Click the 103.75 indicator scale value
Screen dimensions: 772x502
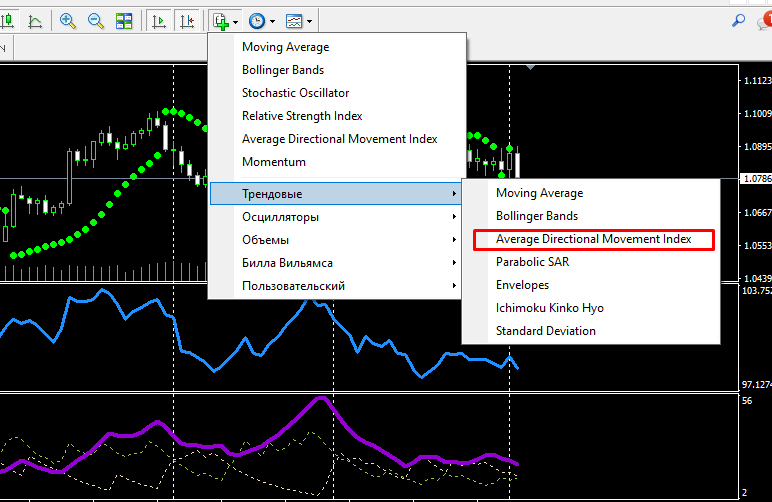pyautogui.click(x=756, y=291)
